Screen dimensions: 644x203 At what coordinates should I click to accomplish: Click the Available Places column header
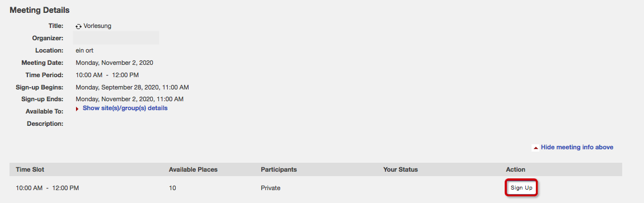[193, 169]
